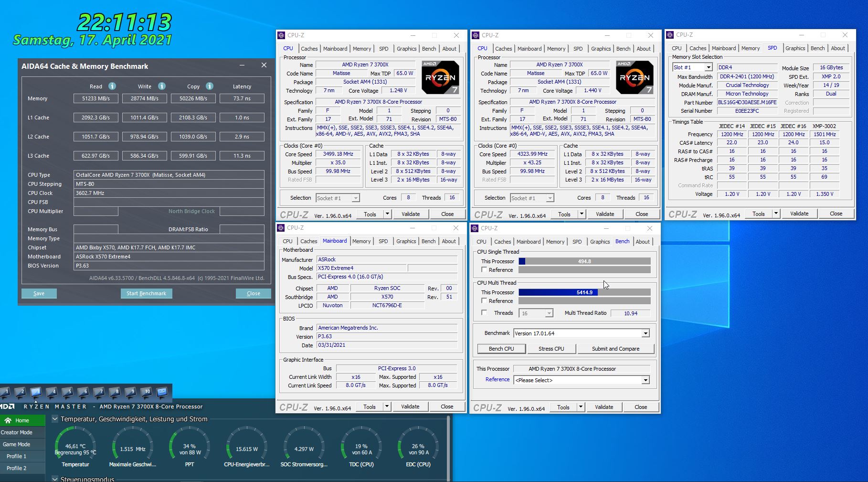Click the Stress CPU button
868x482 pixels.
(x=551, y=349)
